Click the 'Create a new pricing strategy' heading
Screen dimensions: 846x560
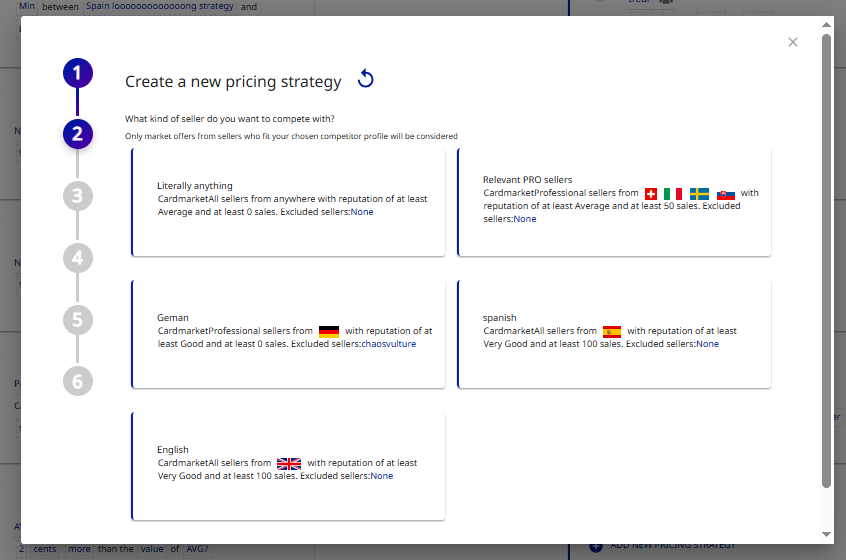coord(233,81)
